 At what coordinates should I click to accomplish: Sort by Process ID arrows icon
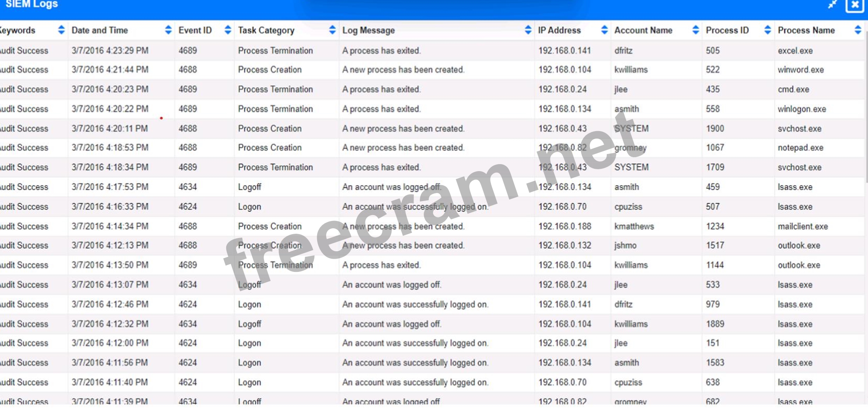click(x=767, y=30)
